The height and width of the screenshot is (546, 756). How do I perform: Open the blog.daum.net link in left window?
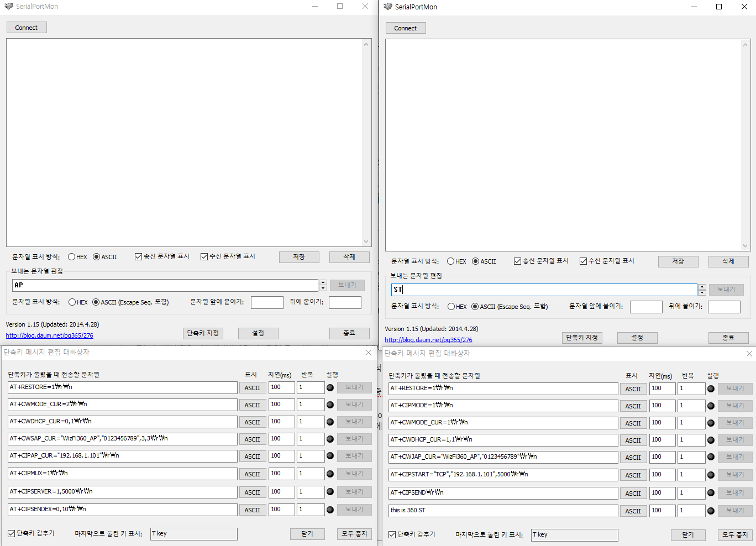50,335
